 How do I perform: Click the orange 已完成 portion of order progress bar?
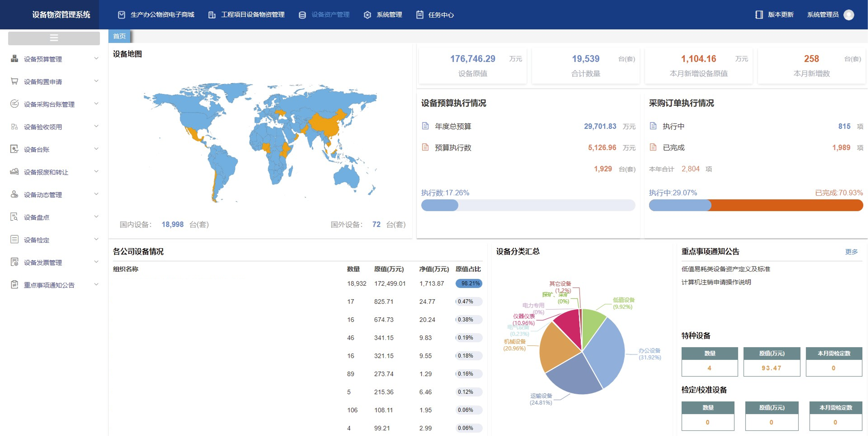tap(787, 205)
